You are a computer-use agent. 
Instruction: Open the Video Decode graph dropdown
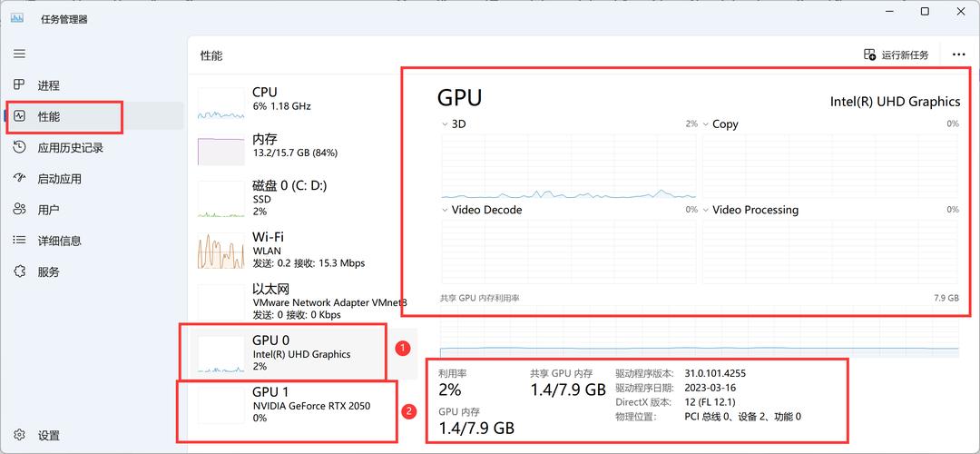(x=444, y=210)
